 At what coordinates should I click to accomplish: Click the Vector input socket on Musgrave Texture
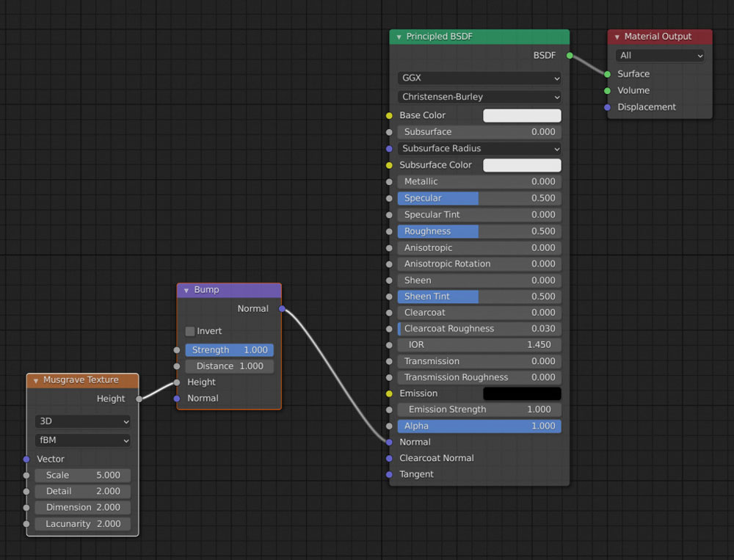pos(27,459)
